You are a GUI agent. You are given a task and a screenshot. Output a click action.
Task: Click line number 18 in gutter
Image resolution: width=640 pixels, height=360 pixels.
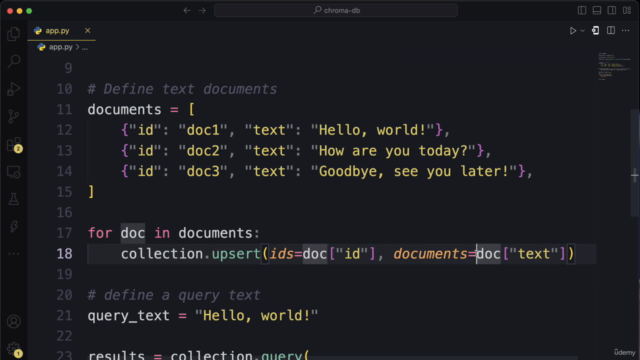[64, 254]
